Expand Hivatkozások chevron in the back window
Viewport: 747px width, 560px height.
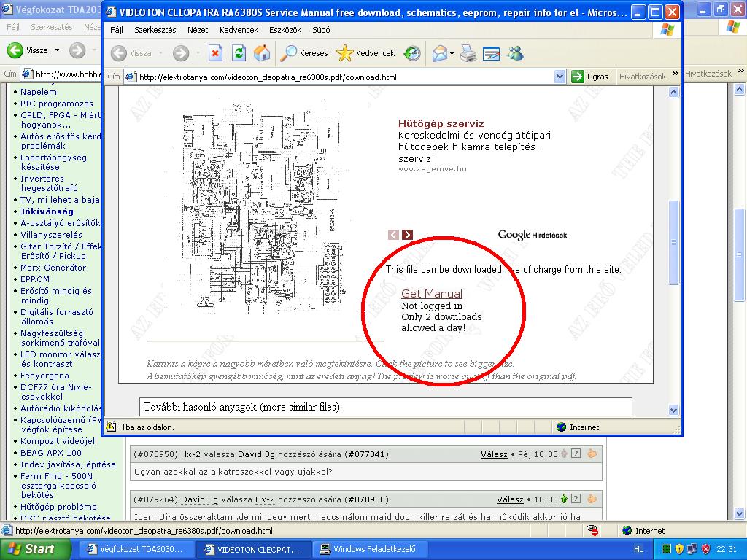pyautogui.click(x=741, y=71)
